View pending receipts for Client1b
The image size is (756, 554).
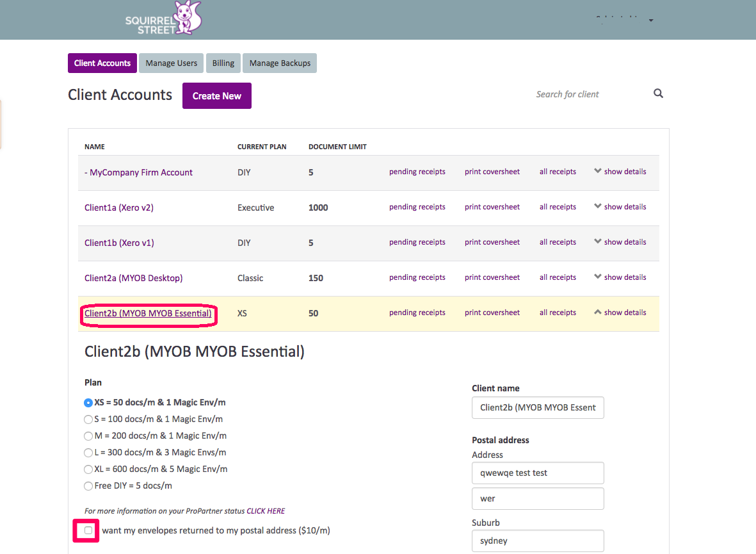(x=417, y=242)
